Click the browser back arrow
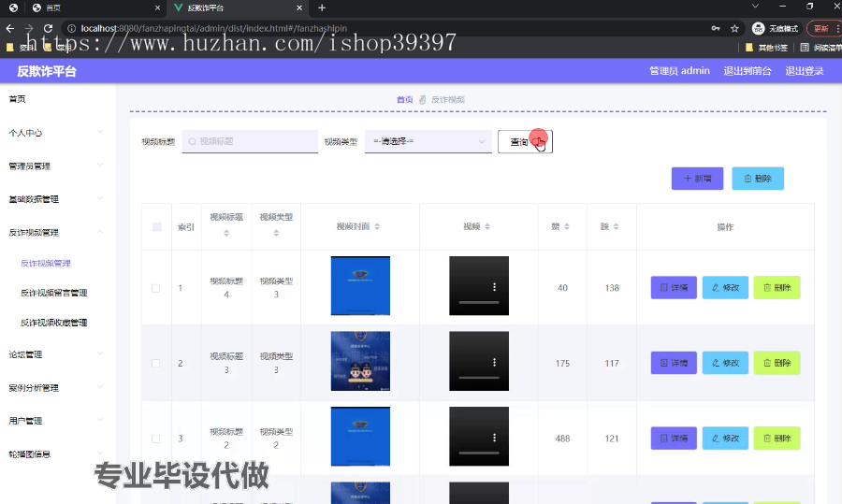The width and height of the screenshot is (842, 504). 10,28
